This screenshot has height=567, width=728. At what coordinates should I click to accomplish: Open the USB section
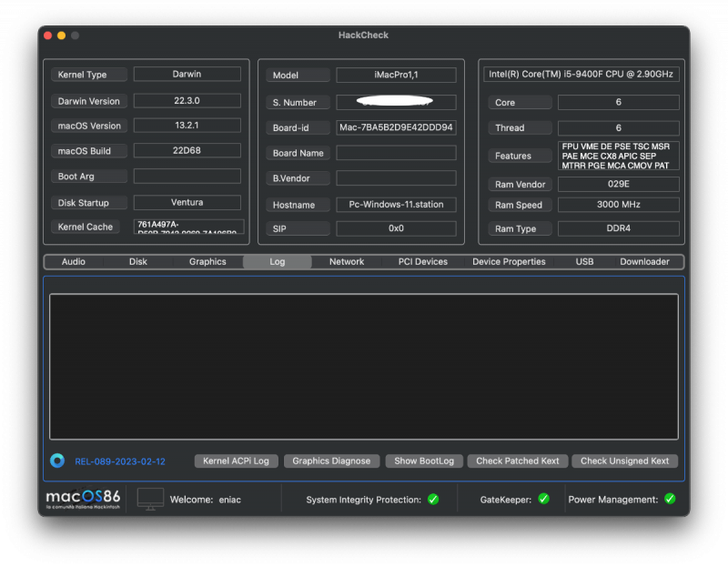(x=583, y=261)
